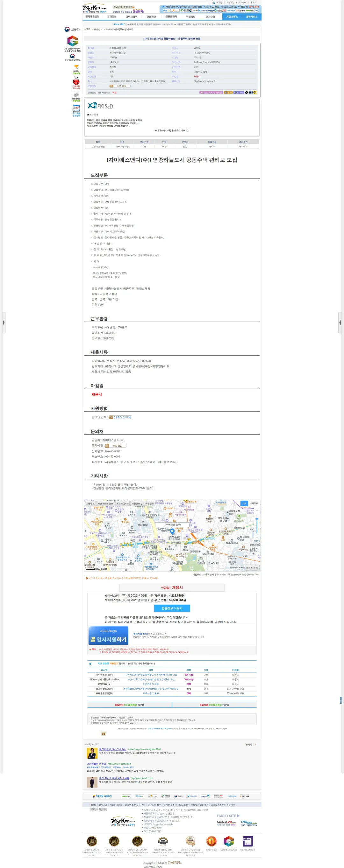Toggle 교통정보 traffic overlay on map
Screen dimensions: 344x868
click(90, 503)
